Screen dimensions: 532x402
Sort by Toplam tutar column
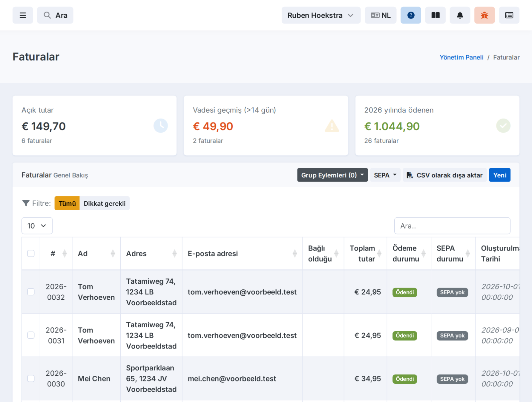[365, 253]
